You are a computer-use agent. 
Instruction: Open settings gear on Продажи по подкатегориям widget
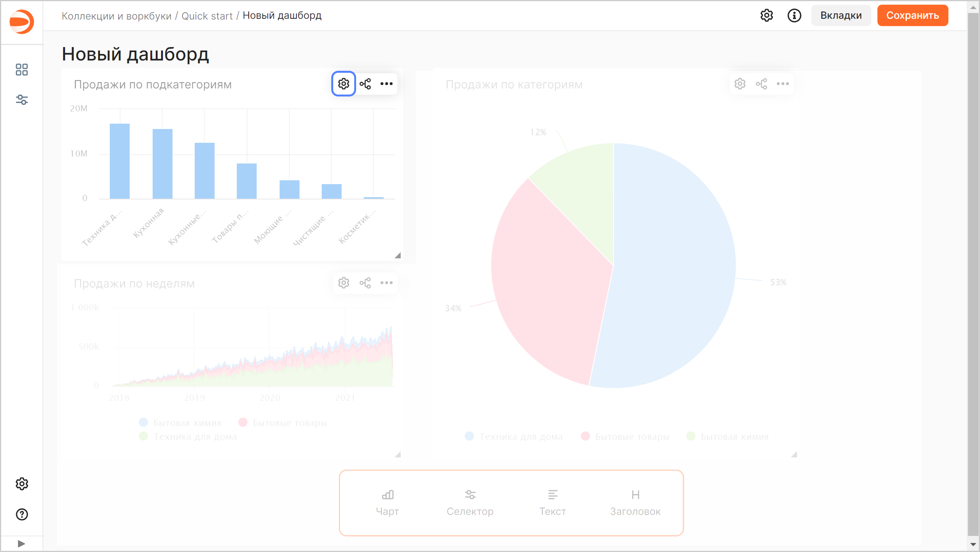tap(343, 83)
